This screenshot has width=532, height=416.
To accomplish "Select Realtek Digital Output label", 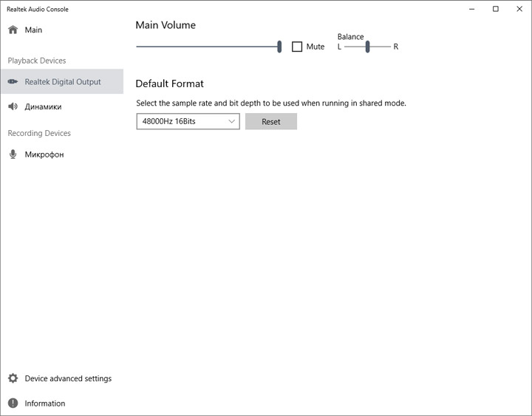I will 63,82.
